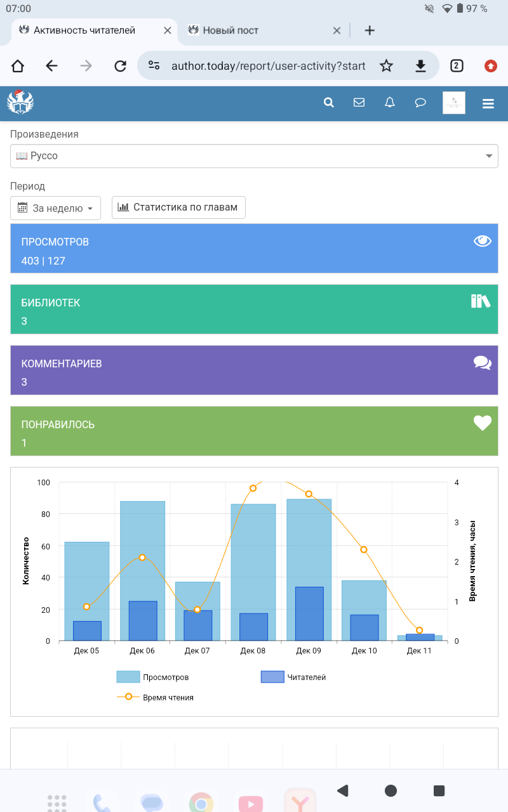
Task: Toggle the Время чтения line in legend
Action: [156, 697]
